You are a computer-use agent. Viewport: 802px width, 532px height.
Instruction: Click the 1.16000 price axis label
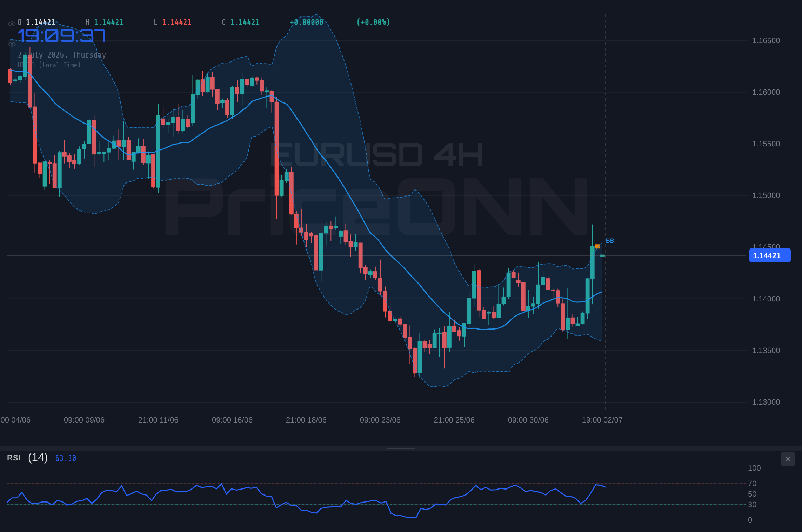click(x=766, y=92)
